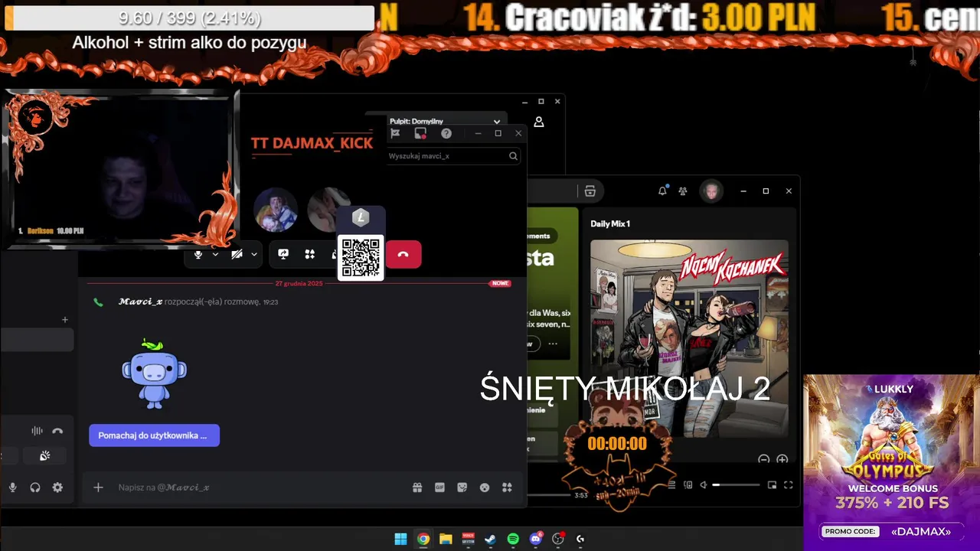
Task: Share your screen in Discord call
Action: click(x=283, y=254)
